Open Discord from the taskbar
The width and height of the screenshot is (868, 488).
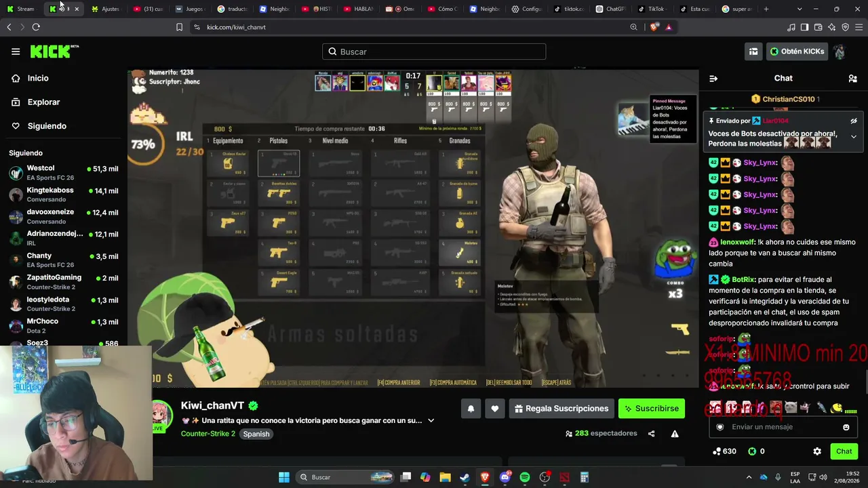point(505,477)
